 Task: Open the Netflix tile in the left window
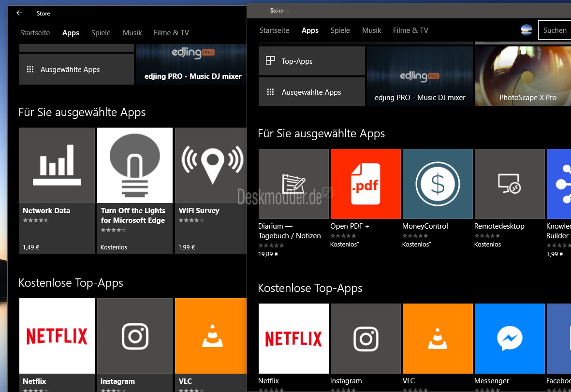click(x=57, y=345)
